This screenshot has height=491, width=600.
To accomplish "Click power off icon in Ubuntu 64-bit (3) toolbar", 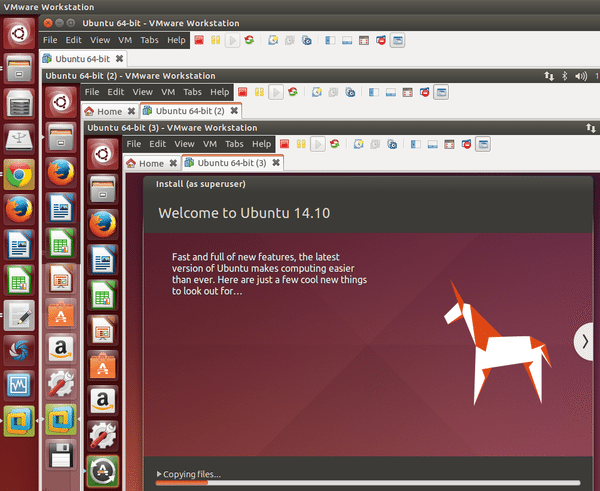I will [x=284, y=144].
